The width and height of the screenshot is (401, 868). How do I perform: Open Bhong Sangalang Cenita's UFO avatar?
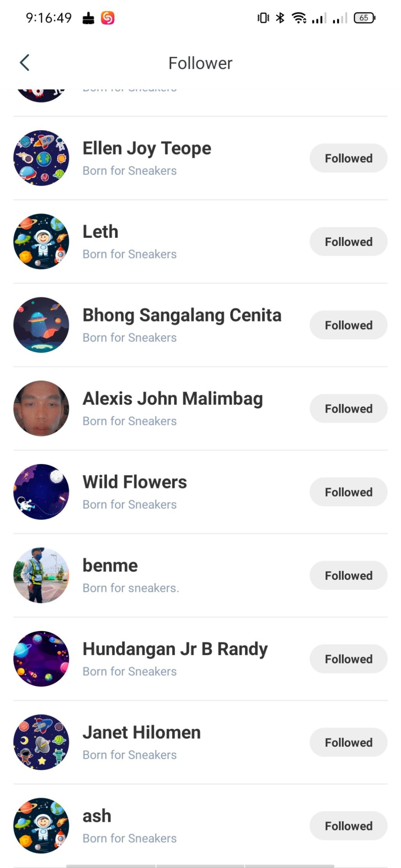41,325
